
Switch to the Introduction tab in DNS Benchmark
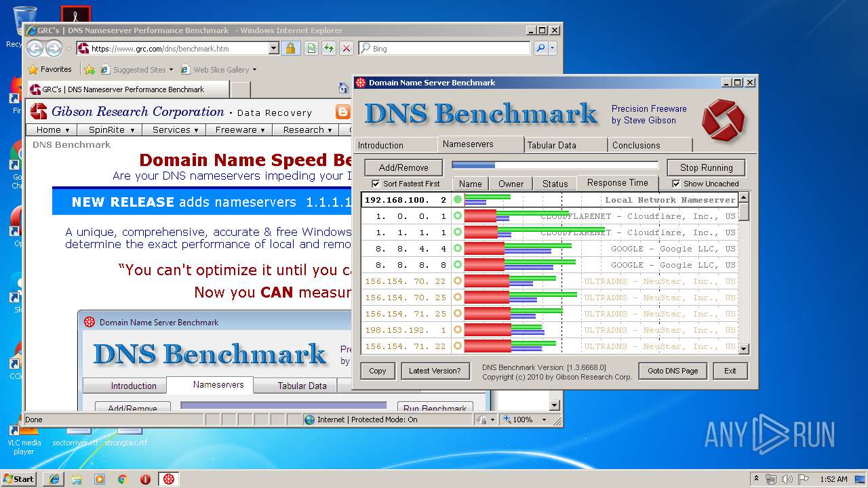(396, 145)
